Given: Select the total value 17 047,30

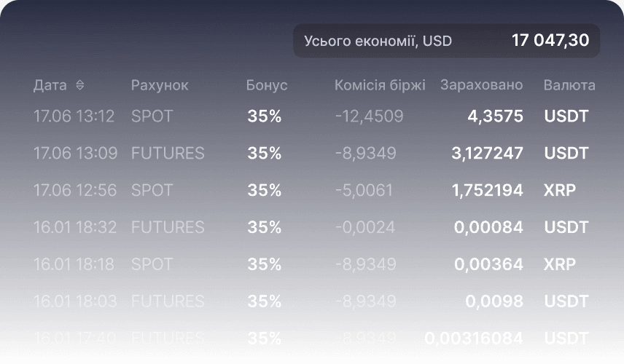Looking at the screenshot, I should pyautogui.click(x=550, y=41).
